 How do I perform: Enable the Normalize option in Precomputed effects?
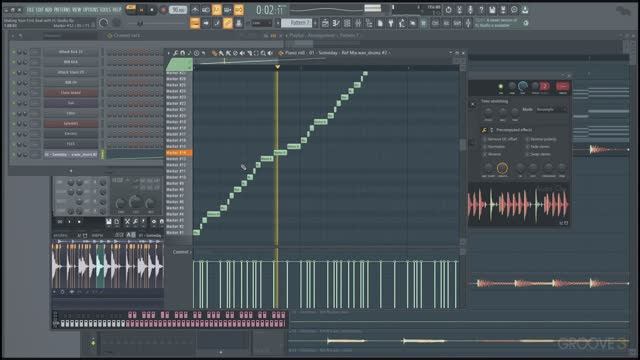pos(485,147)
